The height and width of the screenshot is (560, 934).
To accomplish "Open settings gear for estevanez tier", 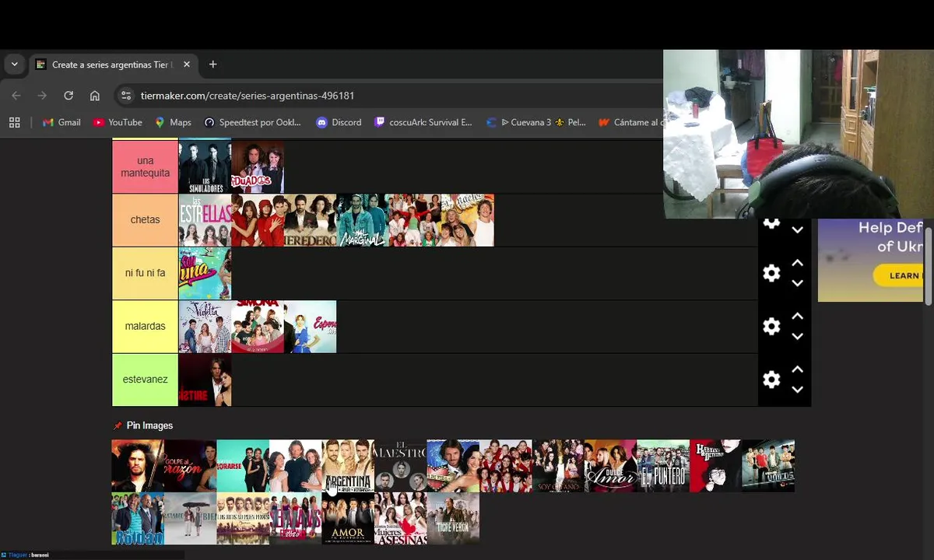I will tap(771, 380).
